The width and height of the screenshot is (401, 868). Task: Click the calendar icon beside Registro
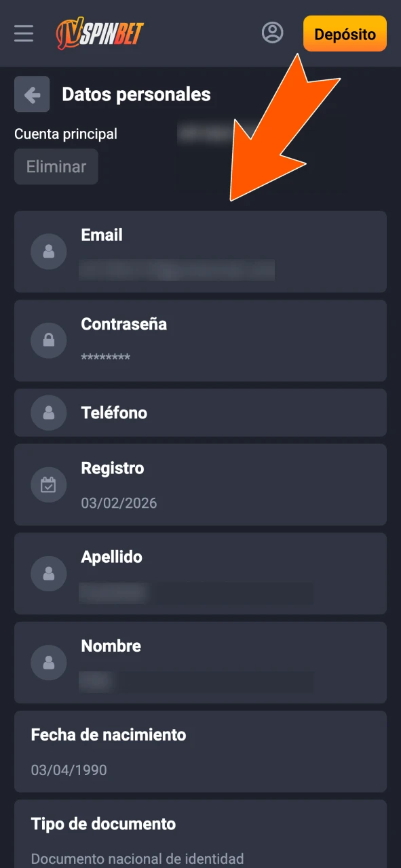(48, 484)
